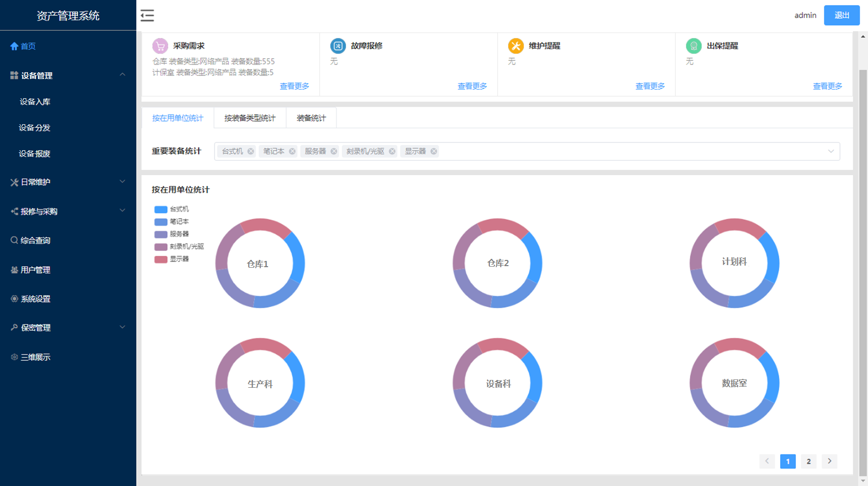
Task: Click the green 出保提醒 icon
Action: tap(693, 46)
